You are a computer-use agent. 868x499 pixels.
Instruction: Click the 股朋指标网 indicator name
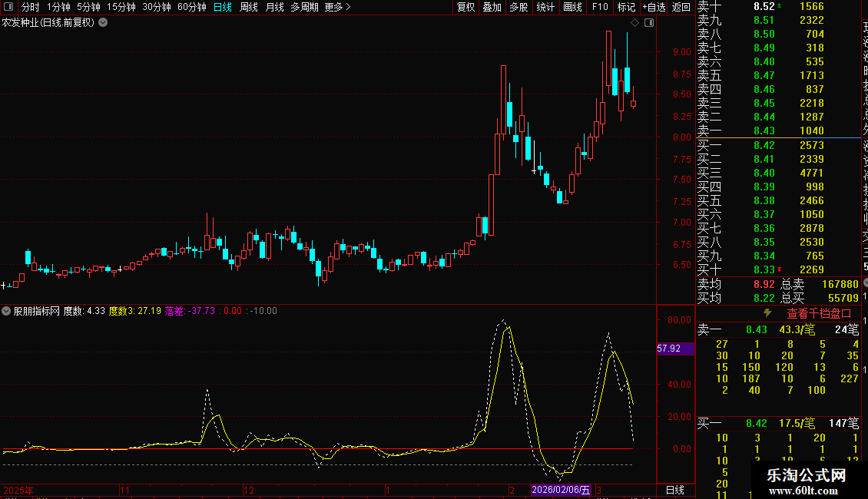click(37, 311)
